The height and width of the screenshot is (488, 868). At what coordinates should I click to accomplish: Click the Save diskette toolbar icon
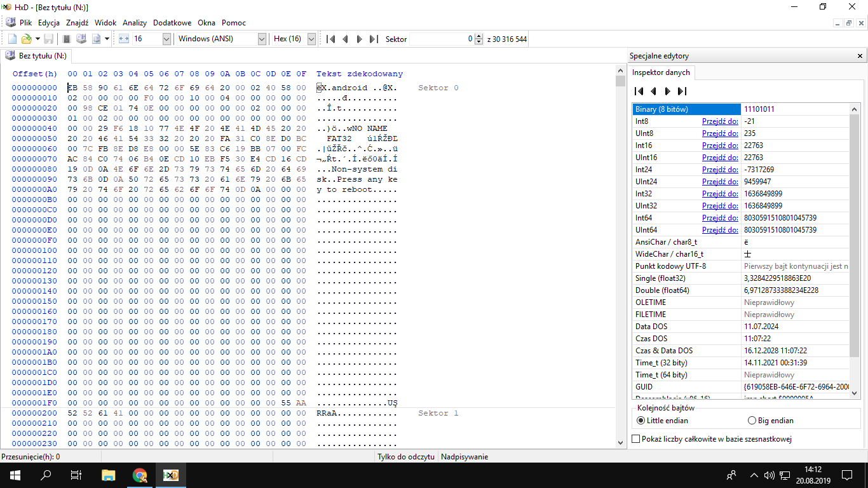point(48,39)
